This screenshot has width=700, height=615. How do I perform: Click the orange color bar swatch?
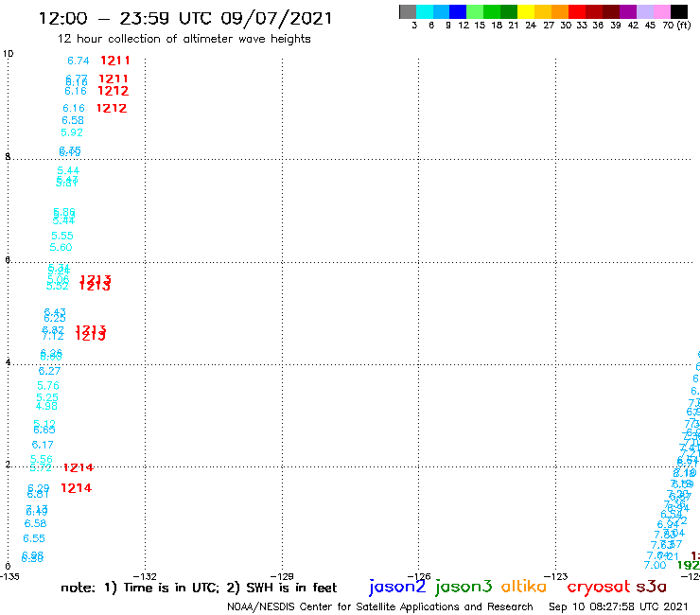559,11
